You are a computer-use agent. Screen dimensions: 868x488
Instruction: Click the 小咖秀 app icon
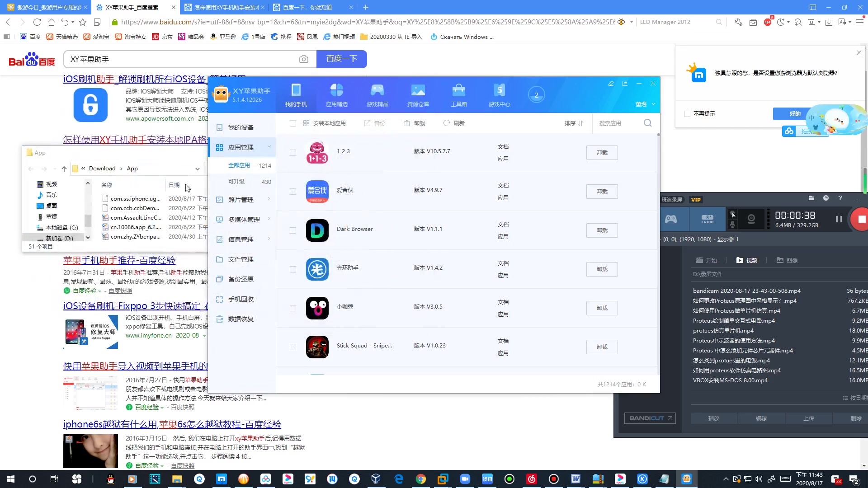[317, 308]
